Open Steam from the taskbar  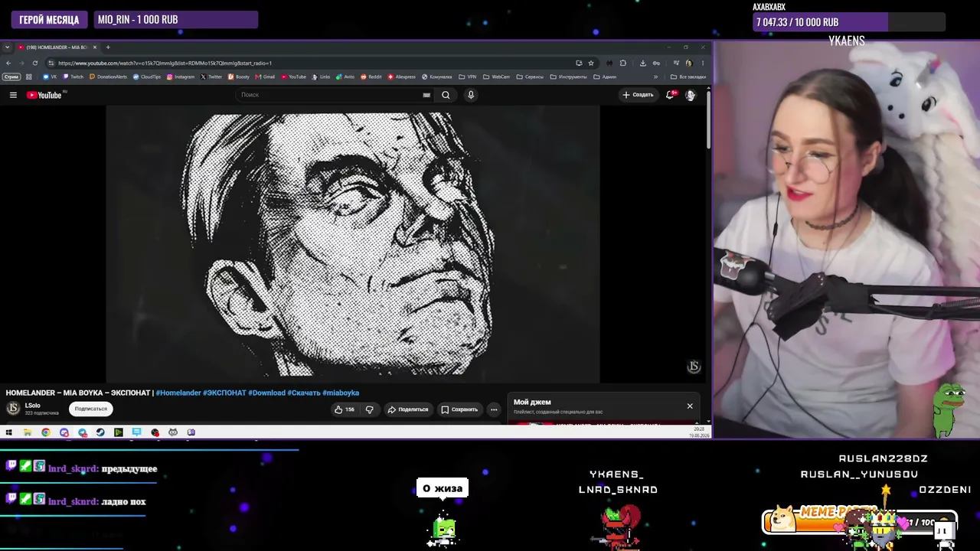tap(100, 432)
